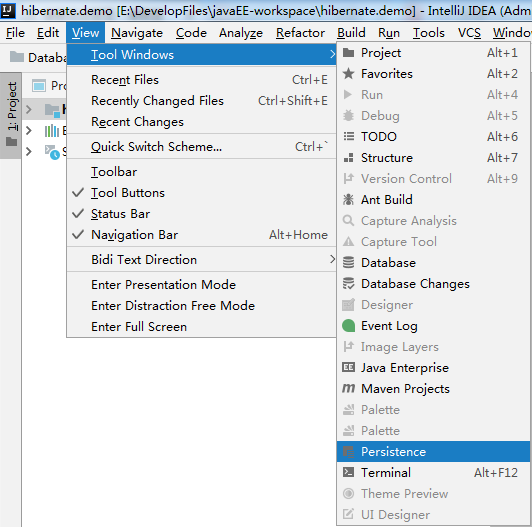
Task: Open the VCS menu
Action: tap(469, 33)
